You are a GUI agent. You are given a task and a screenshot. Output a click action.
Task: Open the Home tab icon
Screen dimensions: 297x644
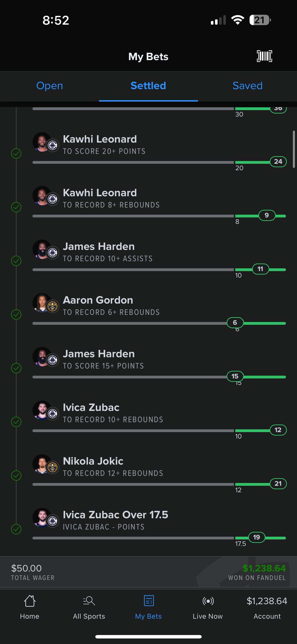pos(29,600)
